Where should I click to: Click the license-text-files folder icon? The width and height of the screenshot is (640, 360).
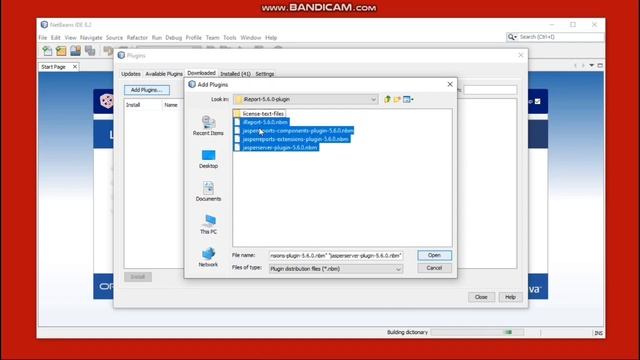pyautogui.click(x=237, y=113)
